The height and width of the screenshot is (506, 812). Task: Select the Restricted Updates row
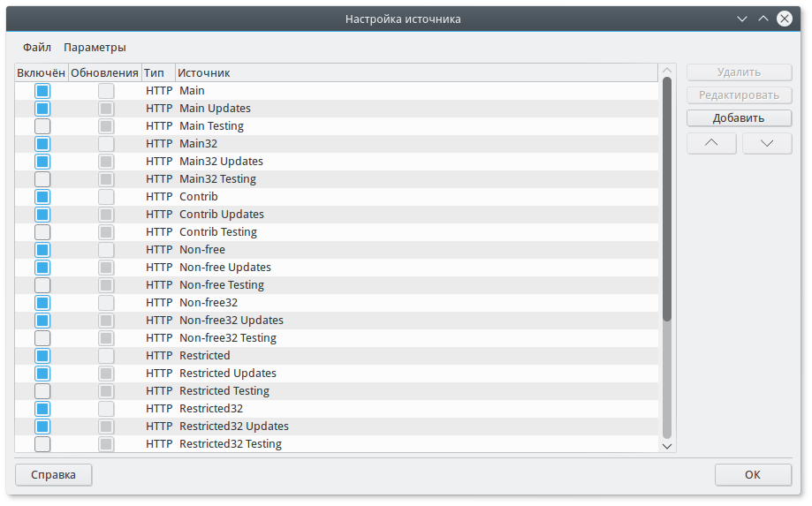click(x=337, y=374)
